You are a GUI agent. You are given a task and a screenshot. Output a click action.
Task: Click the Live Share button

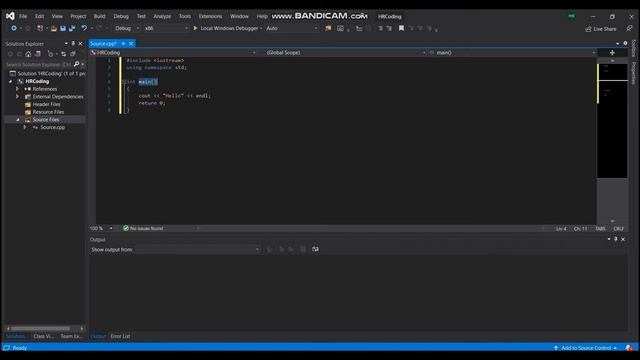click(601, 29)
